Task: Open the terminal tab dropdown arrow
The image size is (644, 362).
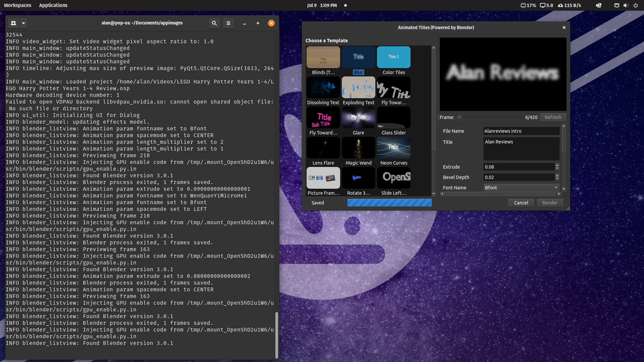Action: pos(23,23)
